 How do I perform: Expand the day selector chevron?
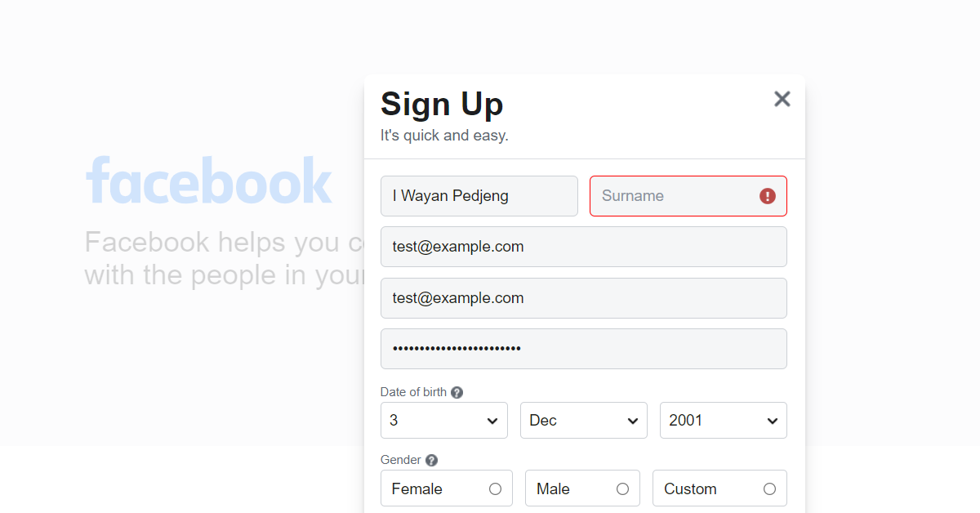coord(492,420)
